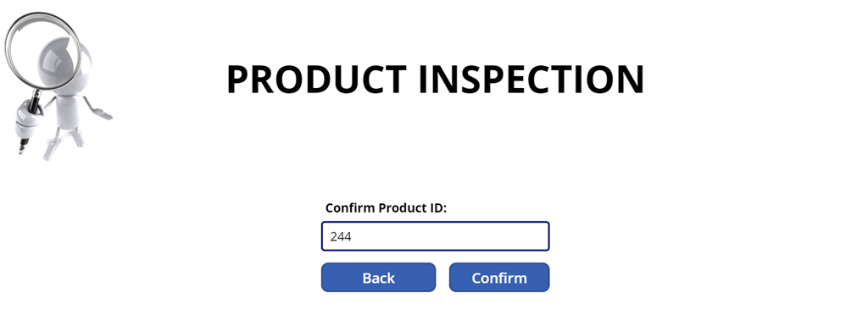Image resolution: width=868 pixels, height=326 pixels.
Task: Go back using the Back button
Action: coord(379,278)
